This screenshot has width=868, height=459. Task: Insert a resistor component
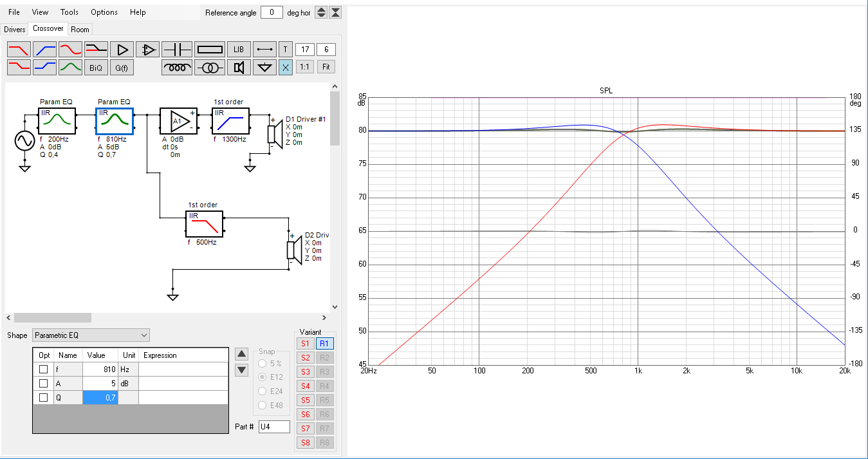[210, 50]
